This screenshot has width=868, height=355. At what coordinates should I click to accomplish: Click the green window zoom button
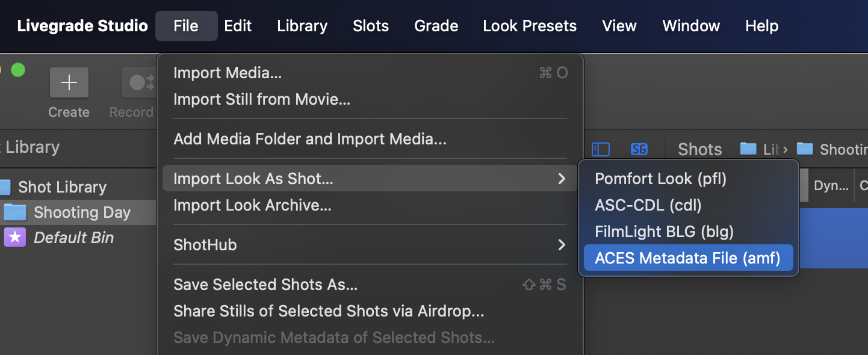[18, 70]
